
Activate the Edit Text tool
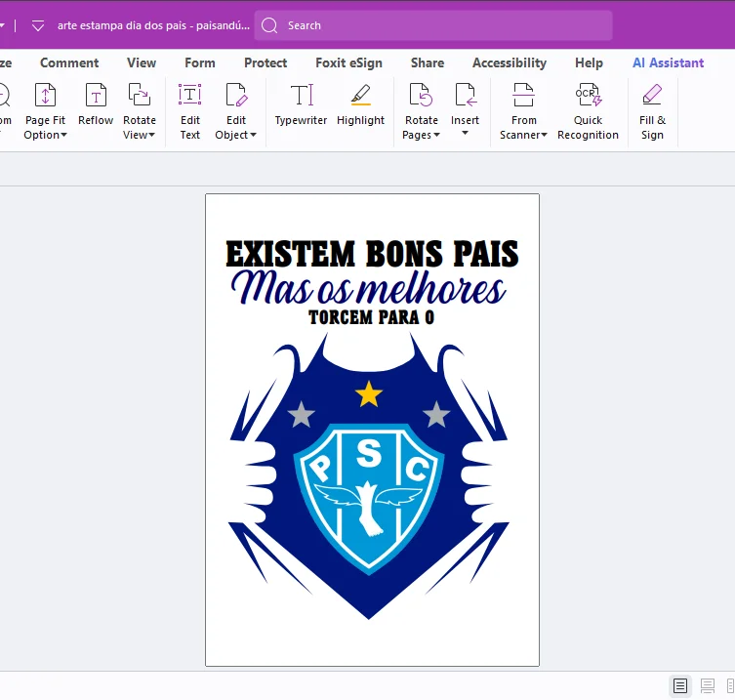coord(189,112)
